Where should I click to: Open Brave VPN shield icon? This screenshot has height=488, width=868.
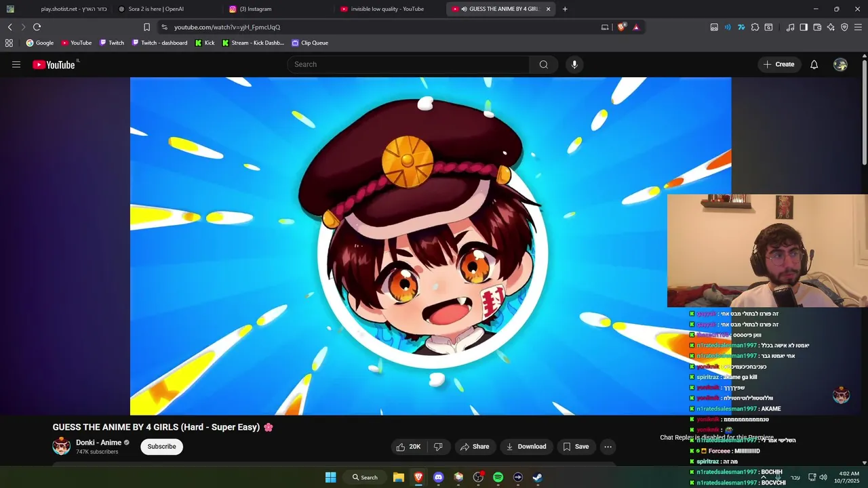click(844, 27)
